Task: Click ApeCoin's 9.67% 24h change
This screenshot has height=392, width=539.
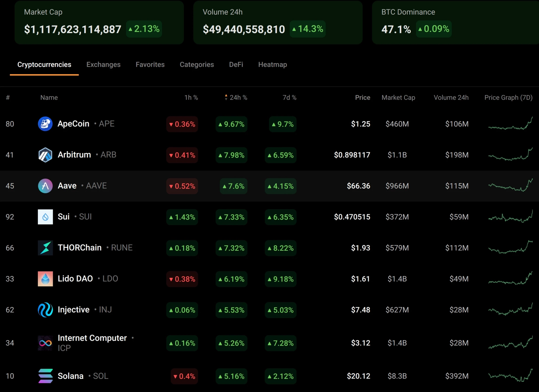Action: [x=231, y=124]
